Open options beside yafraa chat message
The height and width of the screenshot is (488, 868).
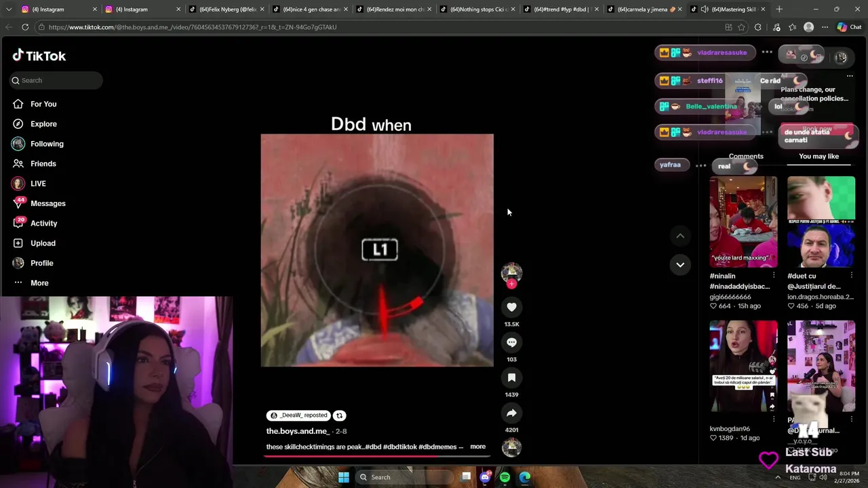click(x=701, y=165)
